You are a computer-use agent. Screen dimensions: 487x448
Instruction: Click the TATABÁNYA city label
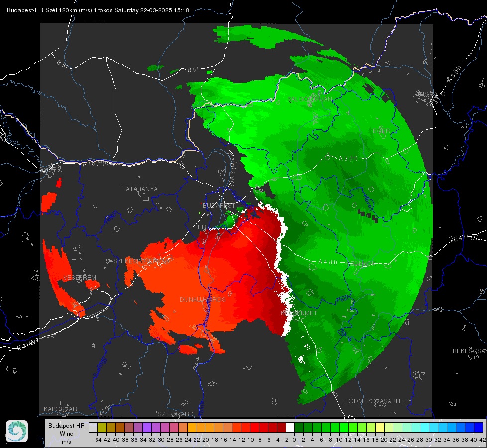140,189
